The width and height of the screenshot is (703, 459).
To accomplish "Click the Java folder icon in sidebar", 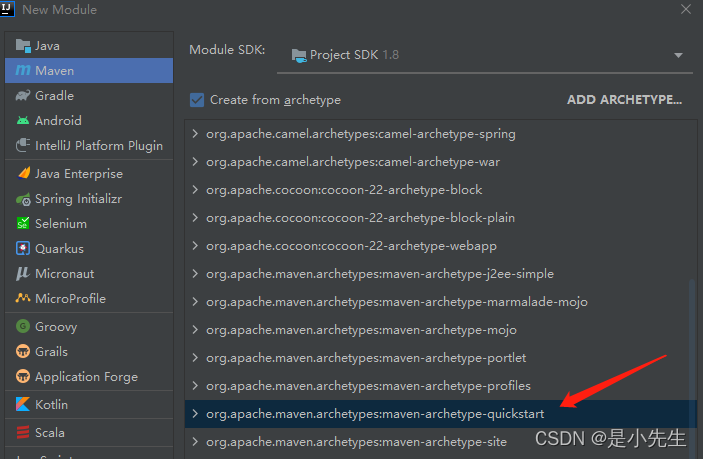I will pyautogui.click(x=23, y=46).
